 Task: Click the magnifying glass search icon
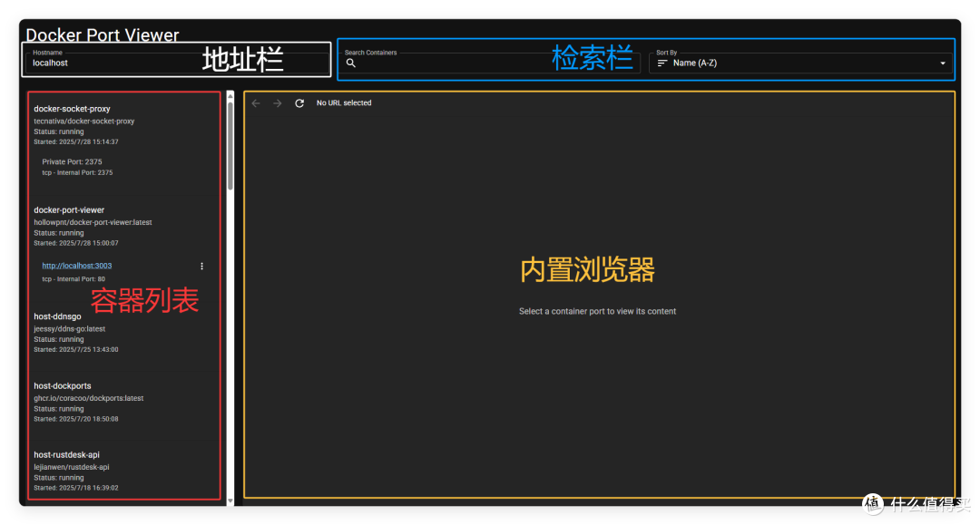click(351, 63)
